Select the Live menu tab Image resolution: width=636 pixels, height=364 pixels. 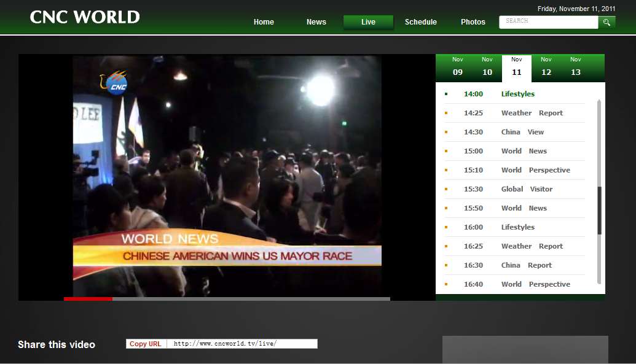pyautogui.click(x=368, y=22)
